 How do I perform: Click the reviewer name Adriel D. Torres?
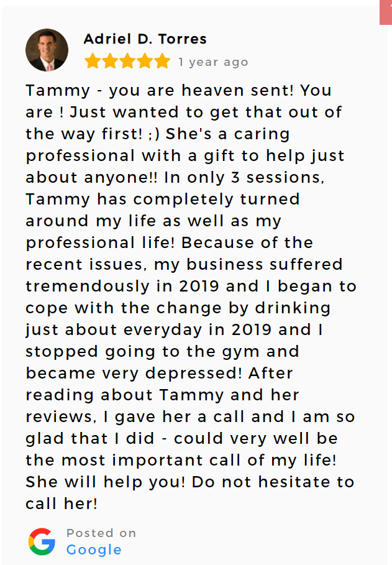[x=145, y=39]
